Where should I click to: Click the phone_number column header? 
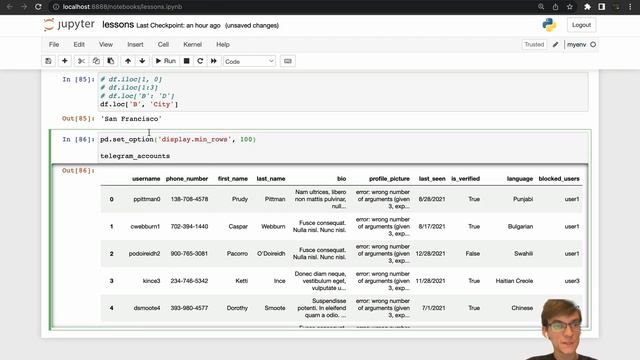[x=187, y=179]
